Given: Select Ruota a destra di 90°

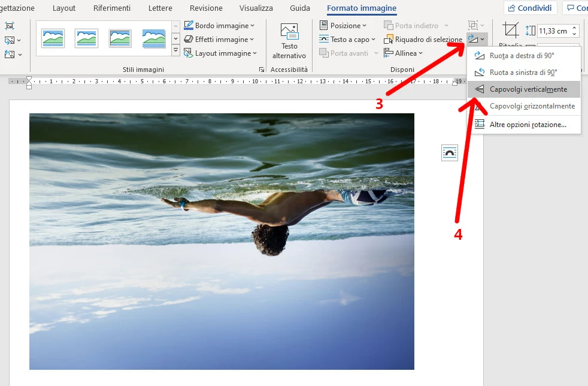Looking at the screenshot, I should 522,56.
